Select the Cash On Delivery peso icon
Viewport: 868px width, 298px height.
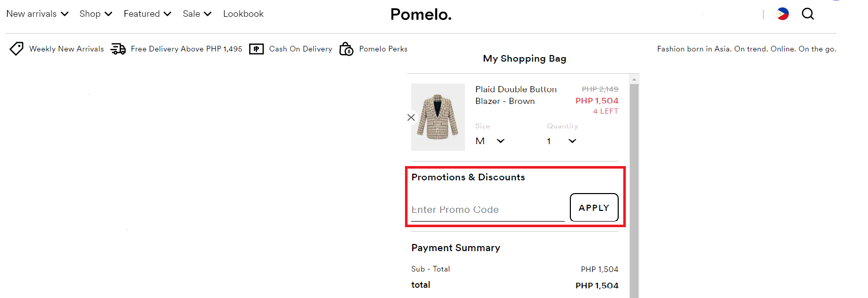click(x=256, y=48)
